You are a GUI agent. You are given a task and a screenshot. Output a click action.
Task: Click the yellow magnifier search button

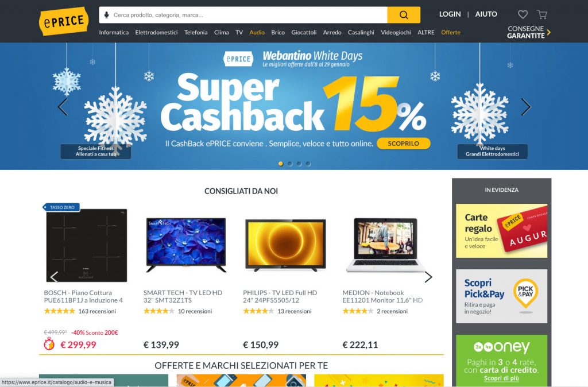(x=404, y=15)
